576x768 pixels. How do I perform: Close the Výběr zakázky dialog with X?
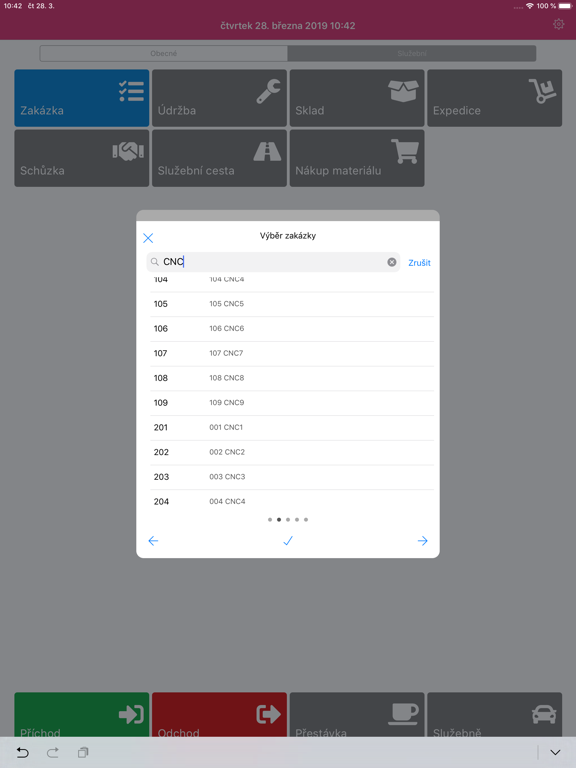(148, 238)
